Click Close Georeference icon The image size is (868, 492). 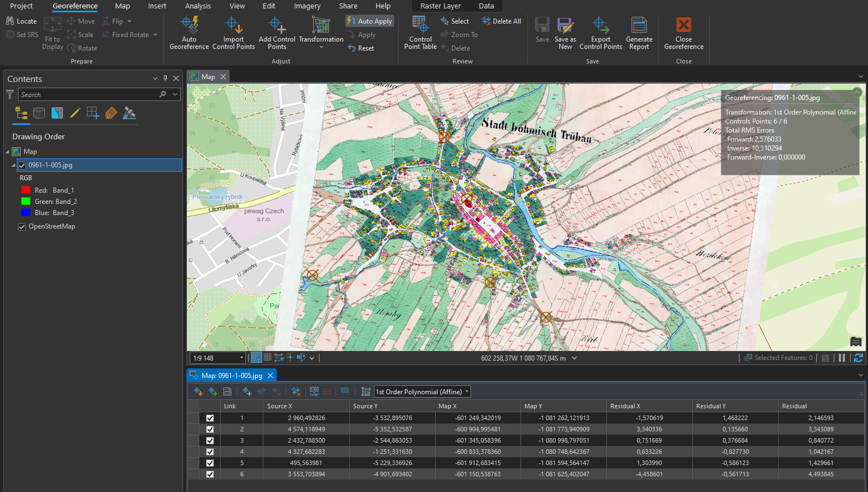coord(683,26)
